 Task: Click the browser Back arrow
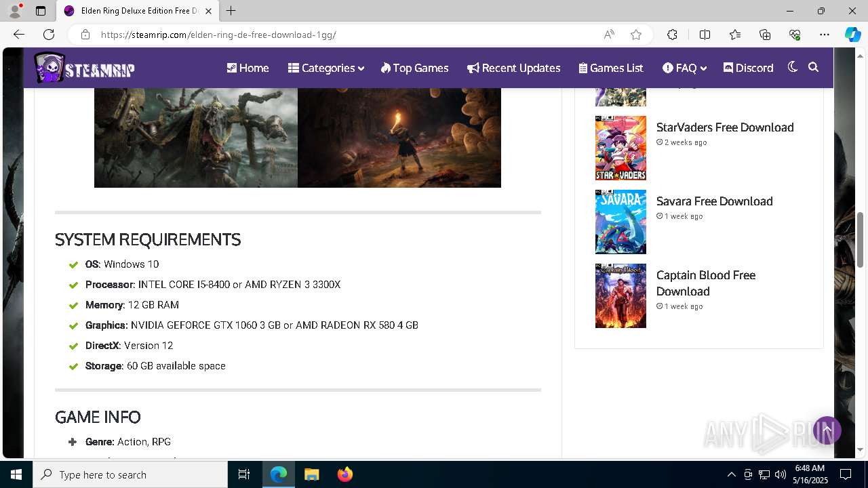19,35
